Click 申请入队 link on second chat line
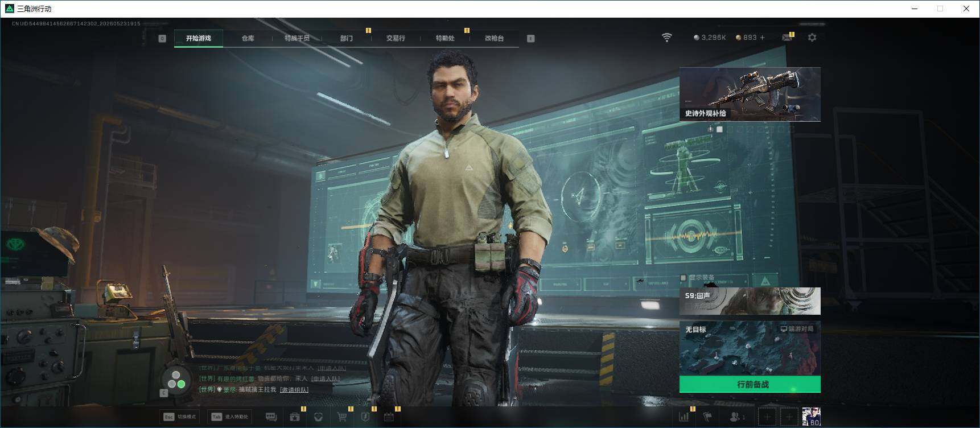The height and width of the screenshot is (428, 980). pyautogui.click(x=326, y=378)
